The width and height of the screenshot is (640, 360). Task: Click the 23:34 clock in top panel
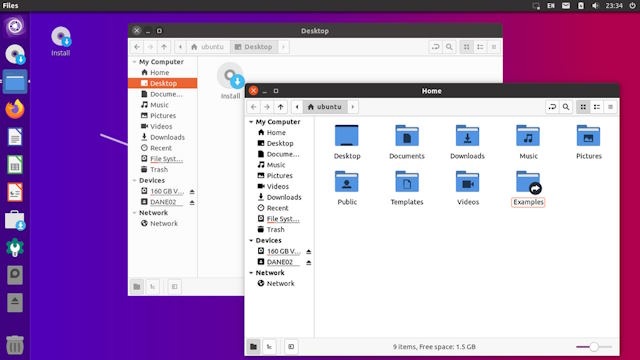[614, 6]
